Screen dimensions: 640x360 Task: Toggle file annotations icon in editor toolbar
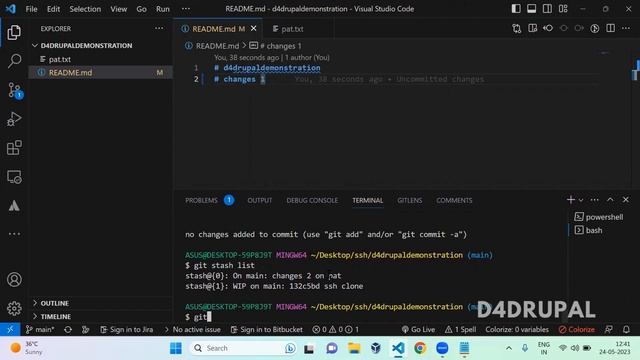595,29
